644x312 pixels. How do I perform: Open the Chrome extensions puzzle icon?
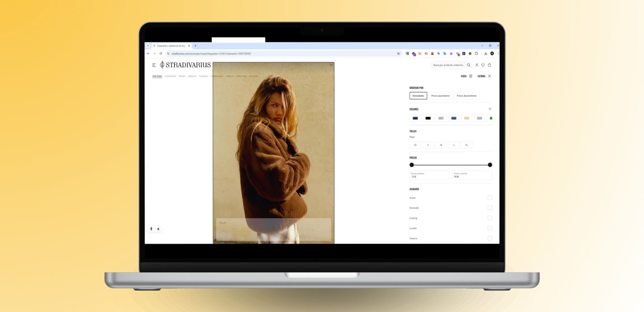476,54
